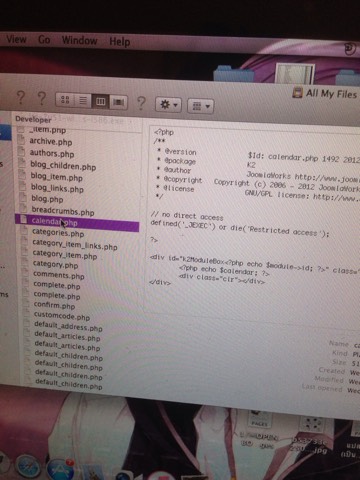Switch Finder to icon view
360x480 pixels.
pyautogui.click(x=65, y=99)
